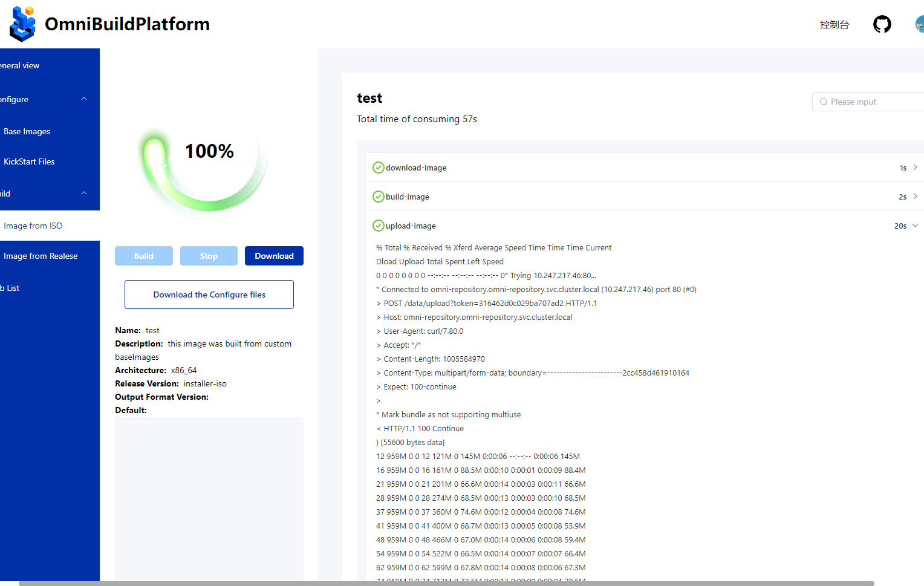Expand the build-image step chevron
Image resolution: width=924 pixels, height=586 pixels.
click(x=915, y=197)
